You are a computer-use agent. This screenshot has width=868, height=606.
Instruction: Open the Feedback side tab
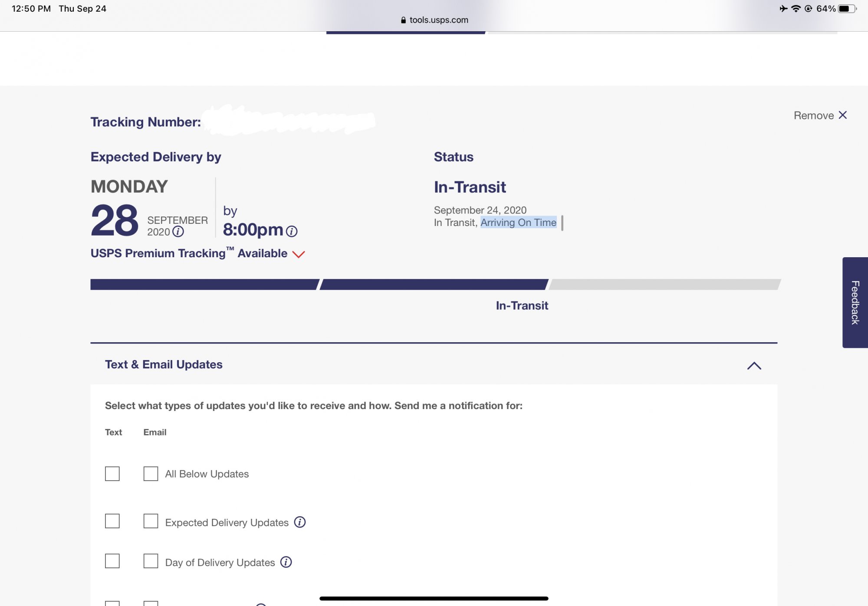click(x=855, y=302)
